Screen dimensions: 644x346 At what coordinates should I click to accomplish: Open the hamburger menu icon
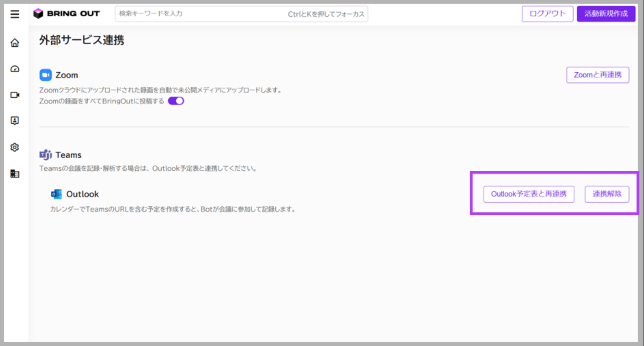click(15, 14)
